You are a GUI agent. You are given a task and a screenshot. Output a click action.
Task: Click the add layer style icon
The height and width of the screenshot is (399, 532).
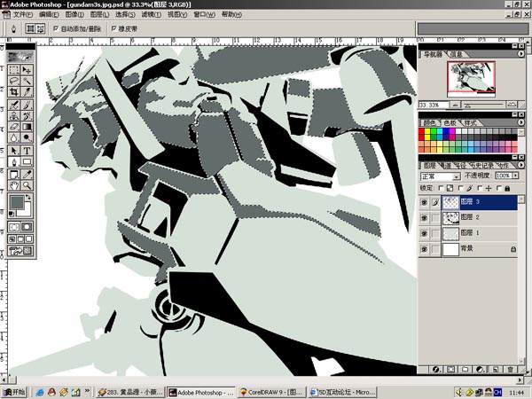coord(436,369)
